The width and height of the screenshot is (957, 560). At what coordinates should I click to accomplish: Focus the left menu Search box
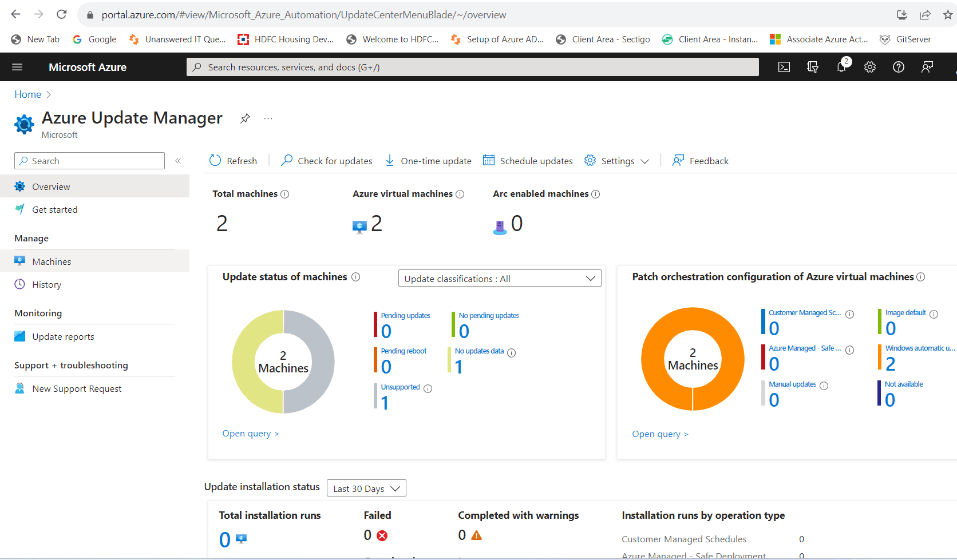pos(89,161)
